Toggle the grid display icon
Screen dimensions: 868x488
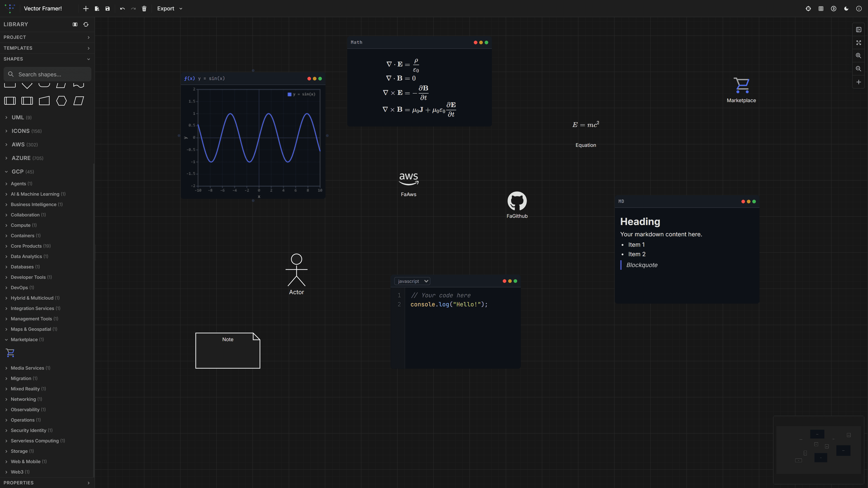coord(821,9)
